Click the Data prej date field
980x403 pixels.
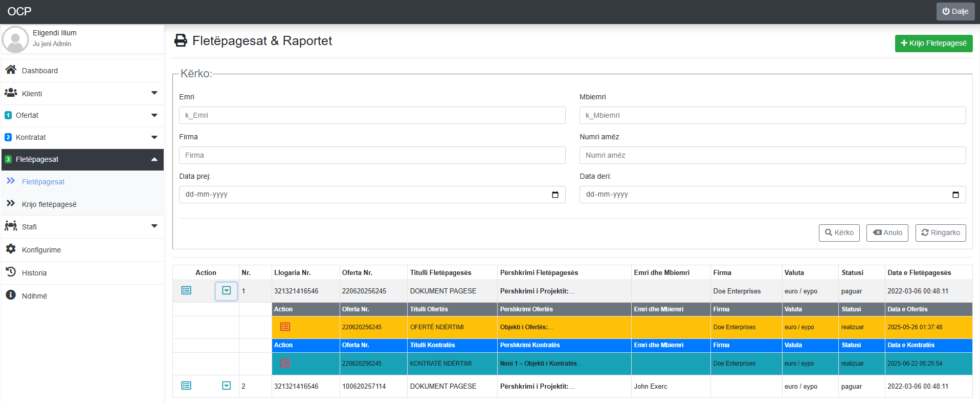point(372,195)
